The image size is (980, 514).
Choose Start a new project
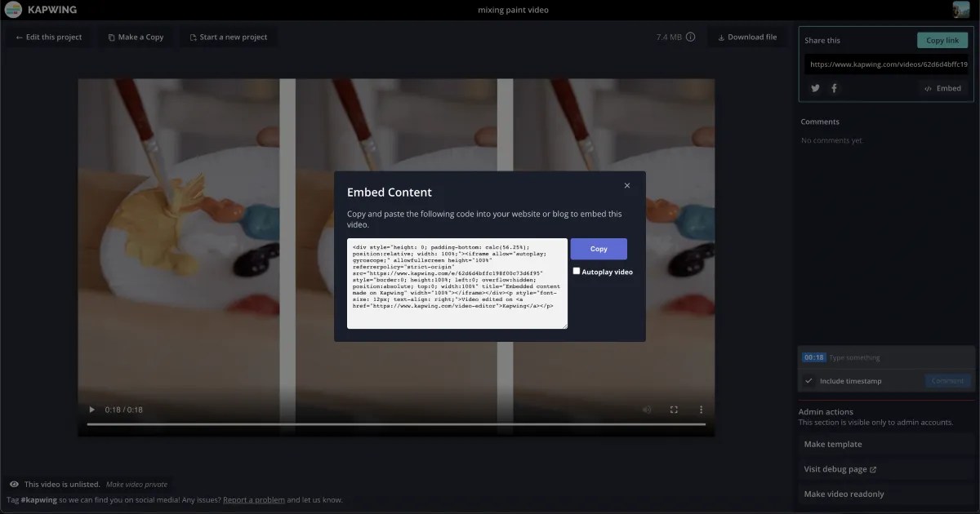click(x=228, y=36)
